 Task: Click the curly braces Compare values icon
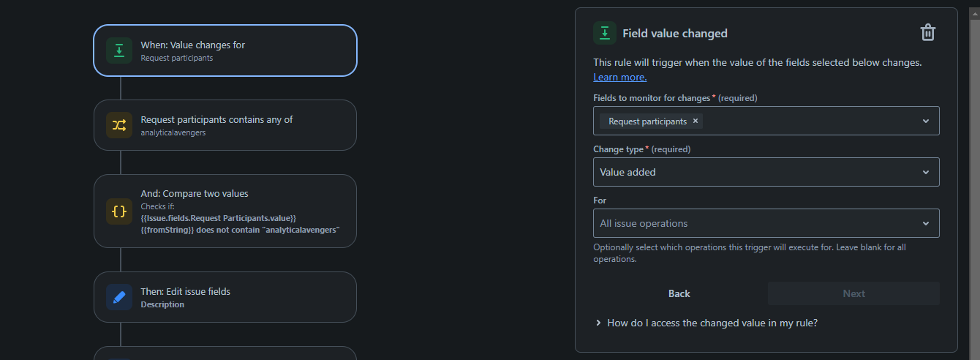119,211
